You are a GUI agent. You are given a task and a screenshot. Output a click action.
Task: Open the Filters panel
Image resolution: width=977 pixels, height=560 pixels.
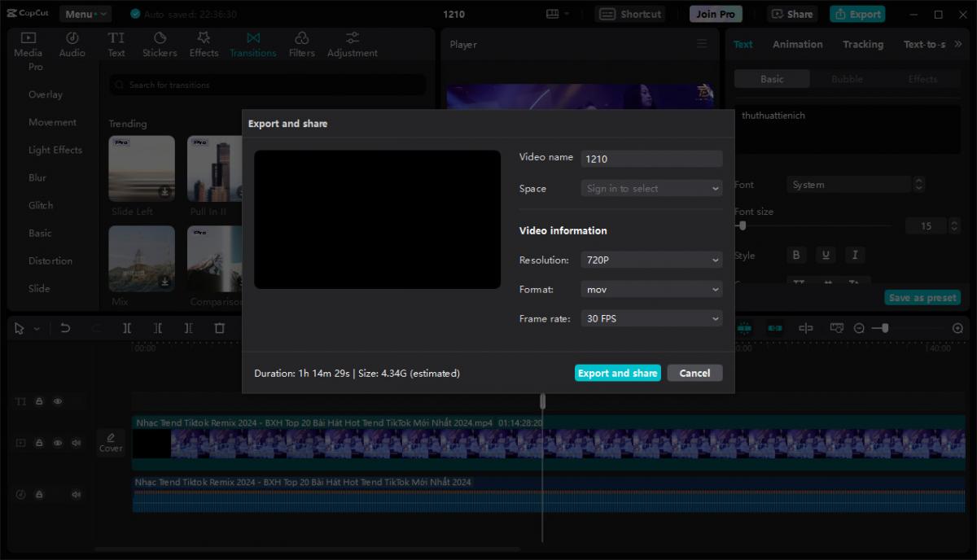[x=301, y=44]
